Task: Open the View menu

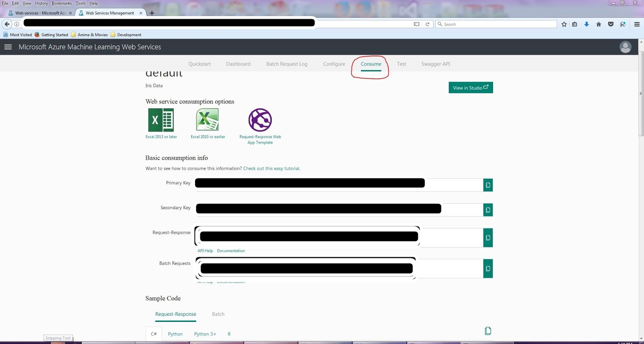Action: pyautogui.click(x=27, y=3)
